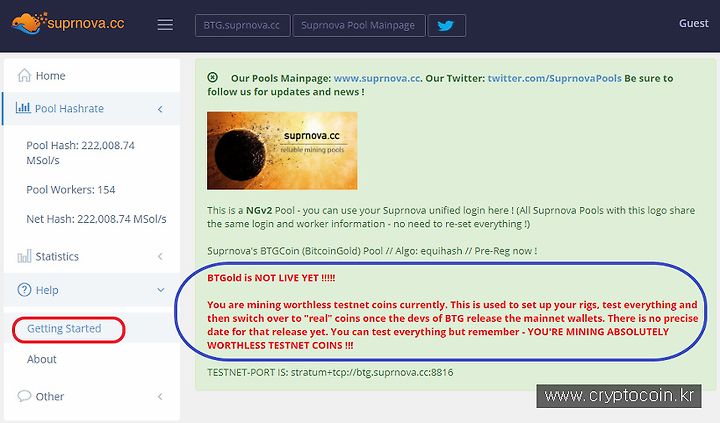Click the Statistics bar chart icon
720x423 pixels.
[x=24, y=256]
